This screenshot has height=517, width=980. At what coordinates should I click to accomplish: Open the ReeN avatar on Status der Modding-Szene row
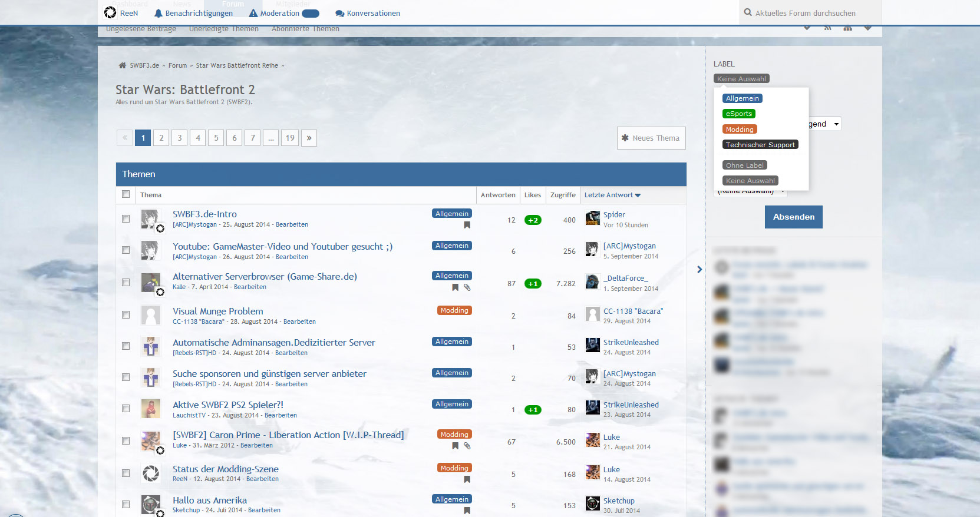151,473
